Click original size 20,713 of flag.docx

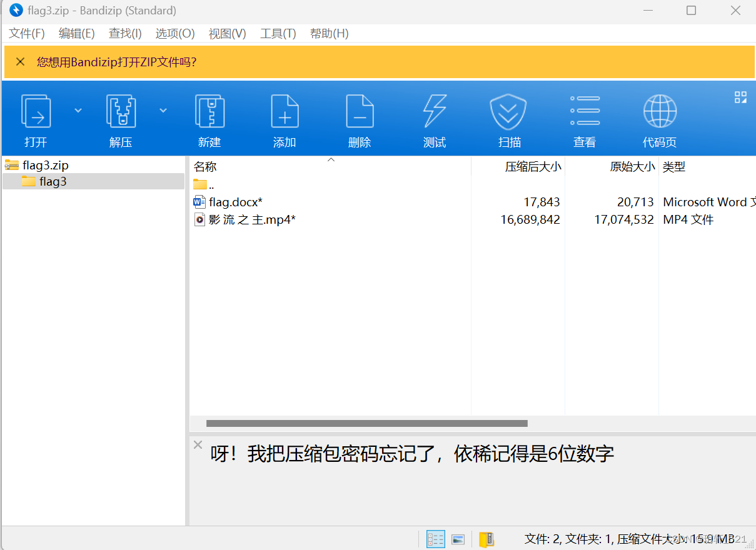tap(635, 202)
